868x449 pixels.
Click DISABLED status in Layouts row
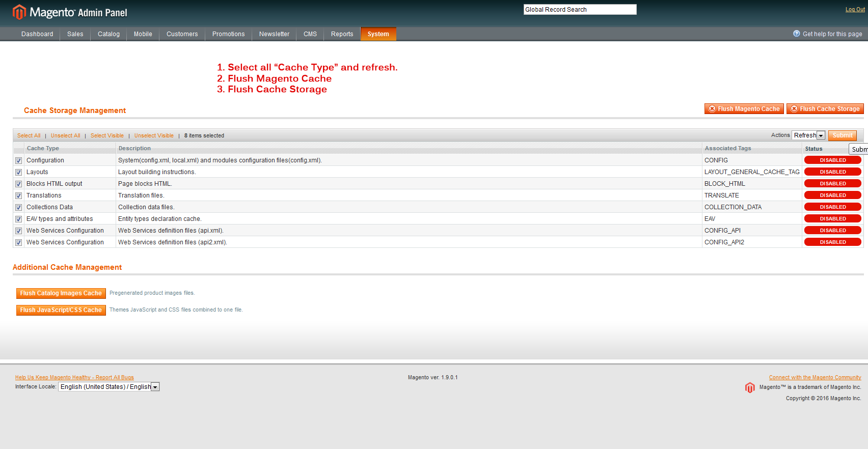833,172
